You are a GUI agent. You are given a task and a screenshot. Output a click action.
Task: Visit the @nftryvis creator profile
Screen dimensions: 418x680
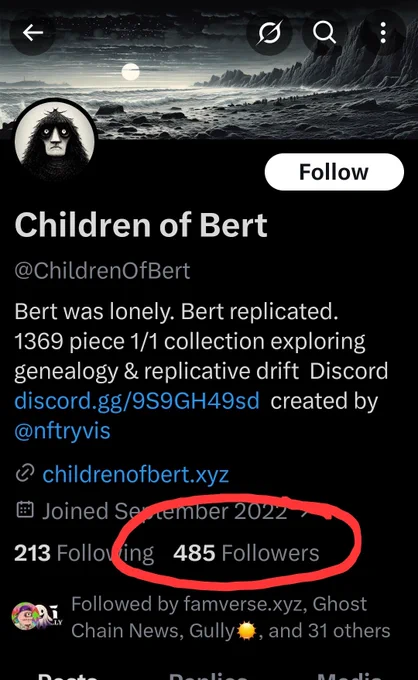pyautogui.click(x=62, y=431)
